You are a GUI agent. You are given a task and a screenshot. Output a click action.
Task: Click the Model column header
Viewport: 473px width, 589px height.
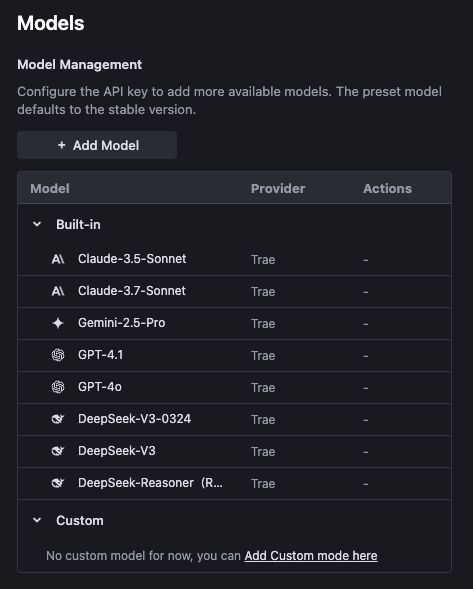(x=50, y=189)
